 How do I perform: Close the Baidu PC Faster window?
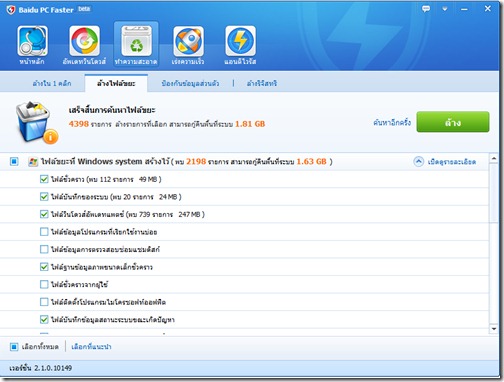tap(488, 9)
